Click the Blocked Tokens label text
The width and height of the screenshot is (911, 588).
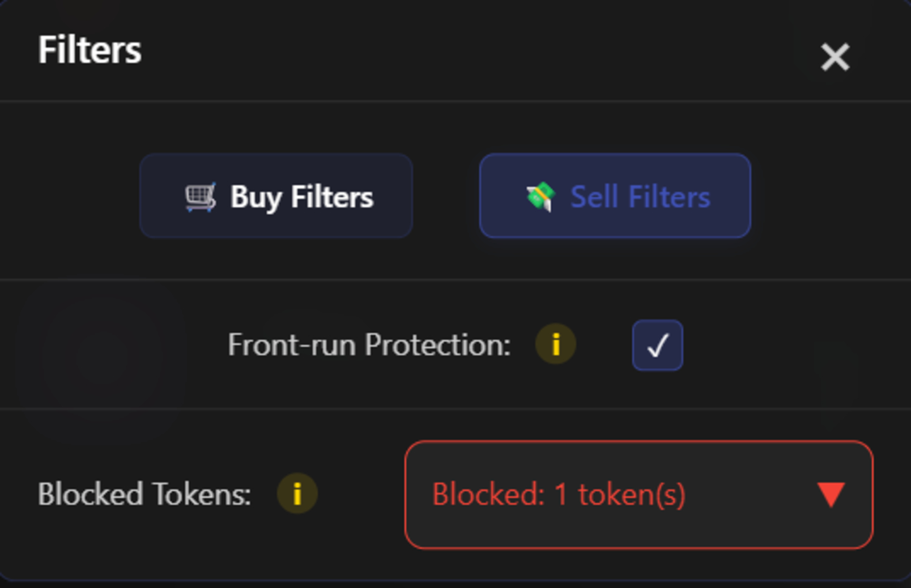144,493
